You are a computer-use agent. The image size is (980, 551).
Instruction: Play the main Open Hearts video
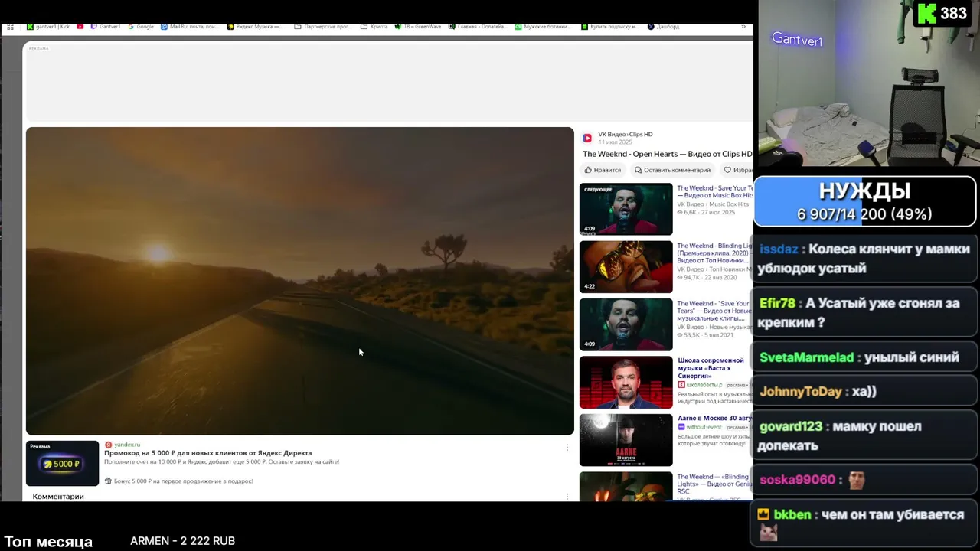tap(299, 281)
